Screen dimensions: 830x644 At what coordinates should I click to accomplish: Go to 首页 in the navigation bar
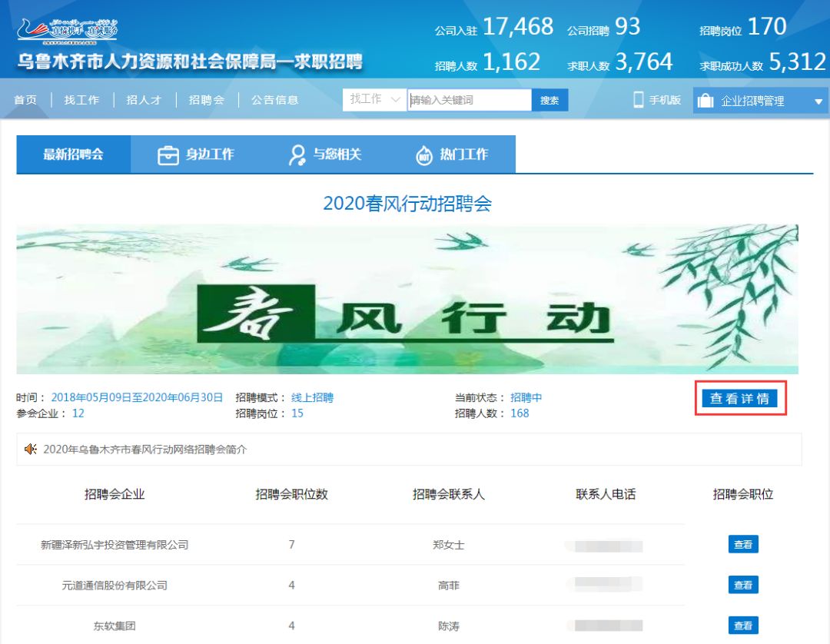coord(25,100)
